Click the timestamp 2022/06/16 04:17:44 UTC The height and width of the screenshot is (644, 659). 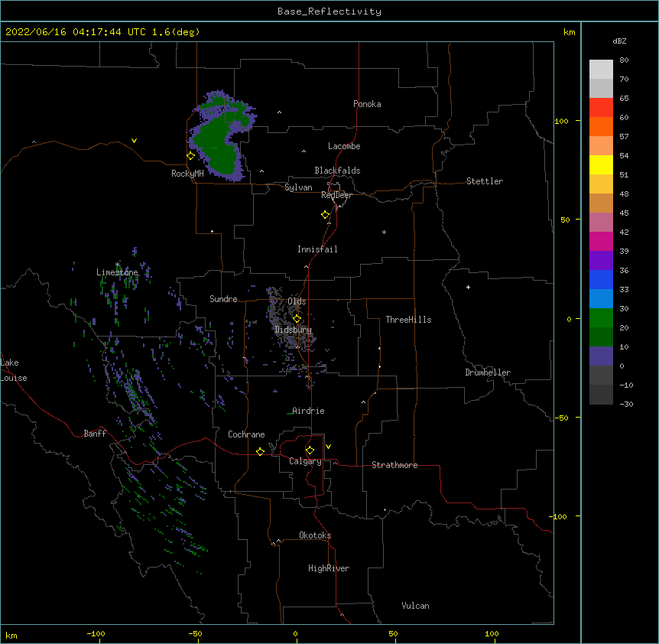click(76, 32)
